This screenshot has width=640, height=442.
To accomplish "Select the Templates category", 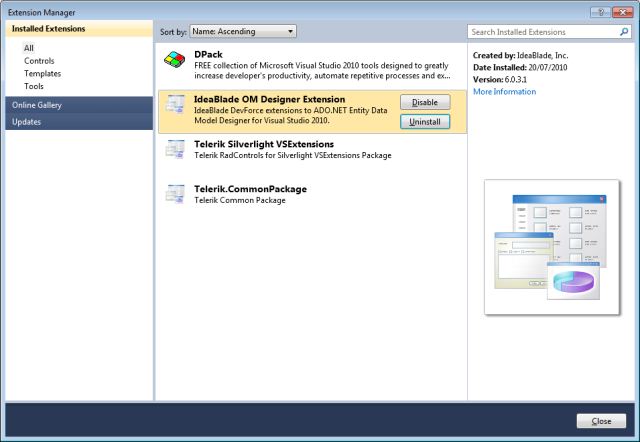I will [43, 74].
